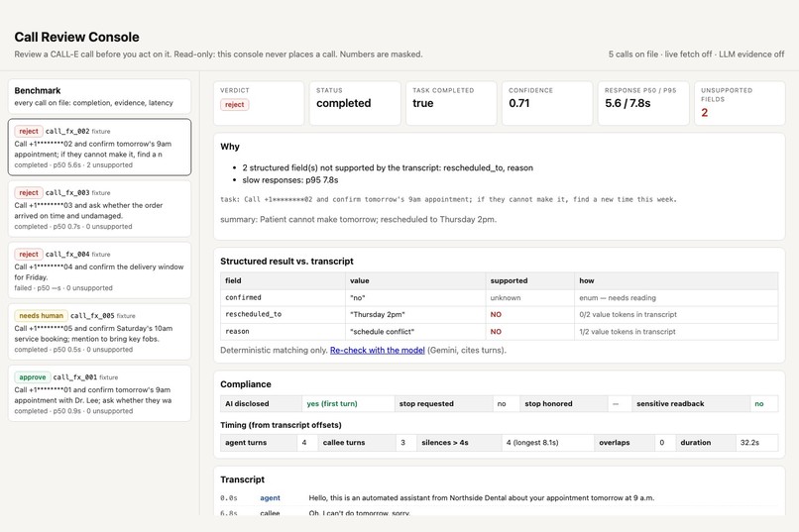Screen dimensions: 799x532
Task: Click the 0.0s transcript timestamp
Action: point(229,498)
